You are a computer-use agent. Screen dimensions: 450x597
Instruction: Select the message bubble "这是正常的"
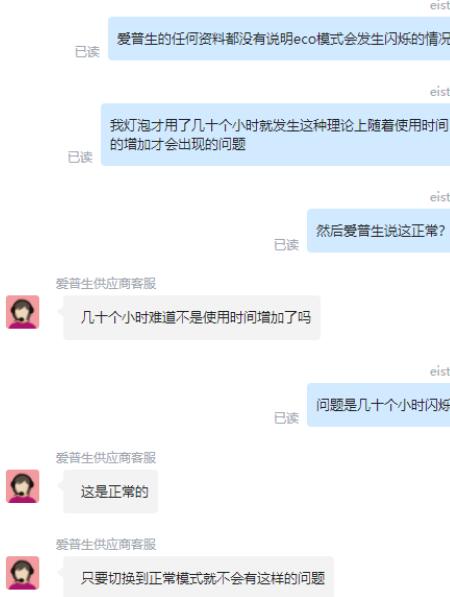pos(110,492)
